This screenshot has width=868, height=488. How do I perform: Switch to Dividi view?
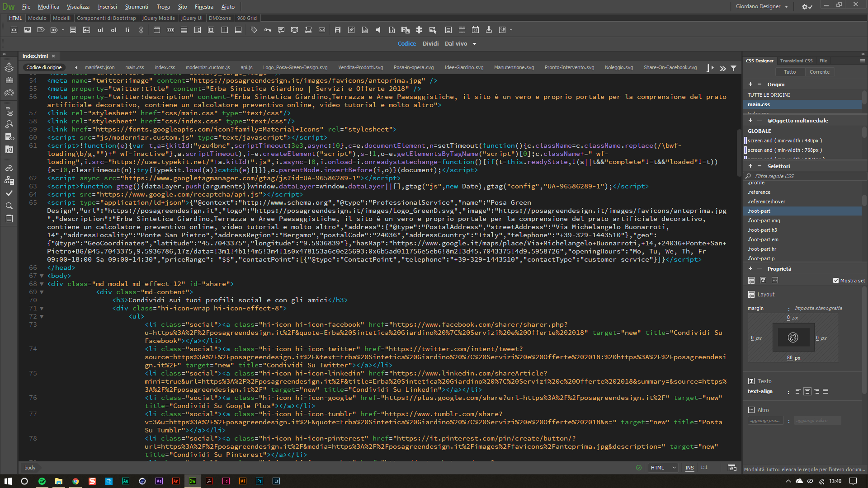tap(430, 44)
